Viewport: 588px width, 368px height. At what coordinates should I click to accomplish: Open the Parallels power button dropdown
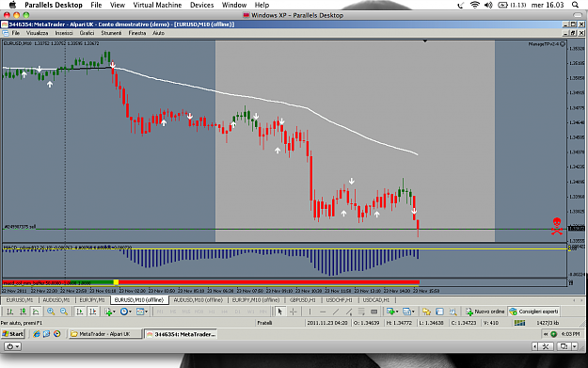coord(12,346)
